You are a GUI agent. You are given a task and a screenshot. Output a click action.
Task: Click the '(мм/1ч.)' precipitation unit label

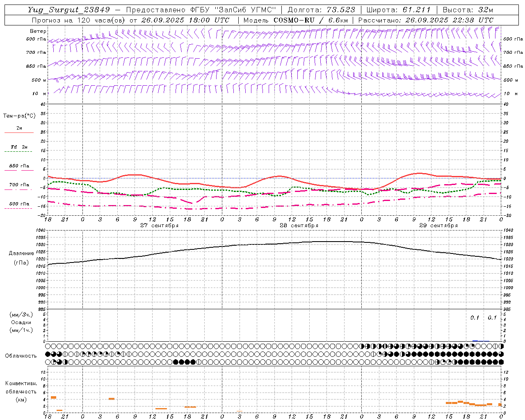click(x=21, y=330)
